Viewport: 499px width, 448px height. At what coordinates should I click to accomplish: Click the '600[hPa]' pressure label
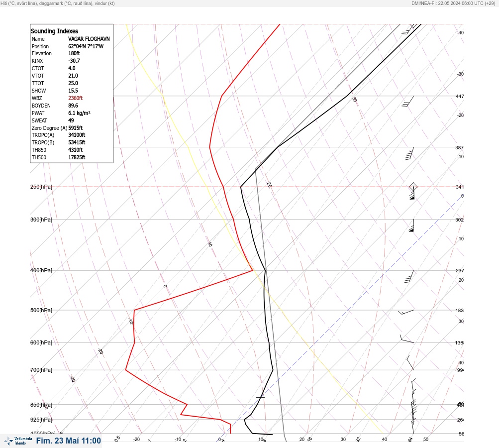pyautogui.click(x=41, y=342)
